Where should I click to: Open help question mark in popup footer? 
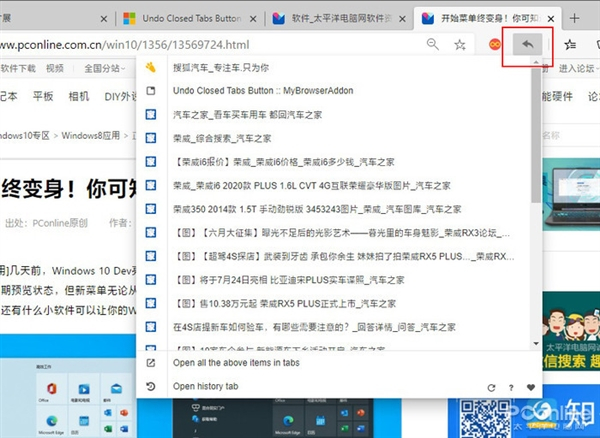[511, 388]
